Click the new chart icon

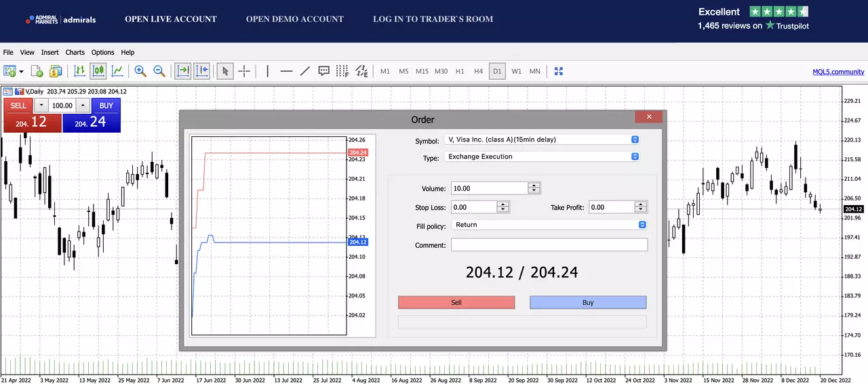coord(9,71)
